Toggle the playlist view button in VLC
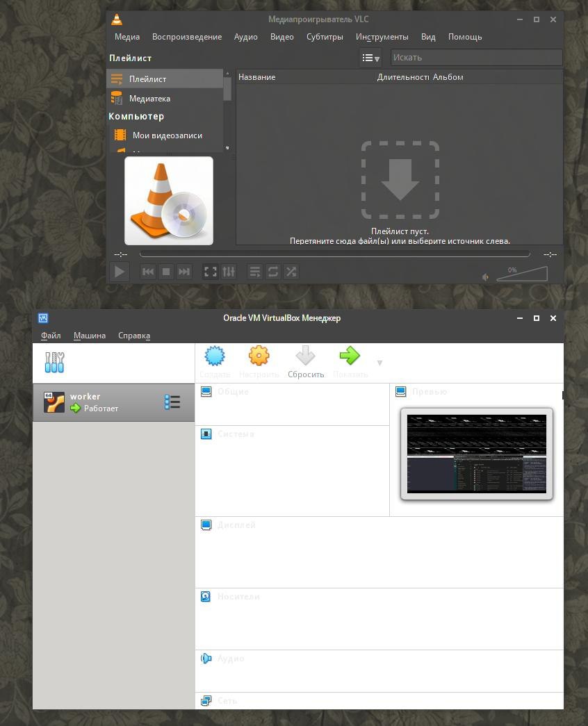Viewport: 588px width, 726px height. pos(255,272)
